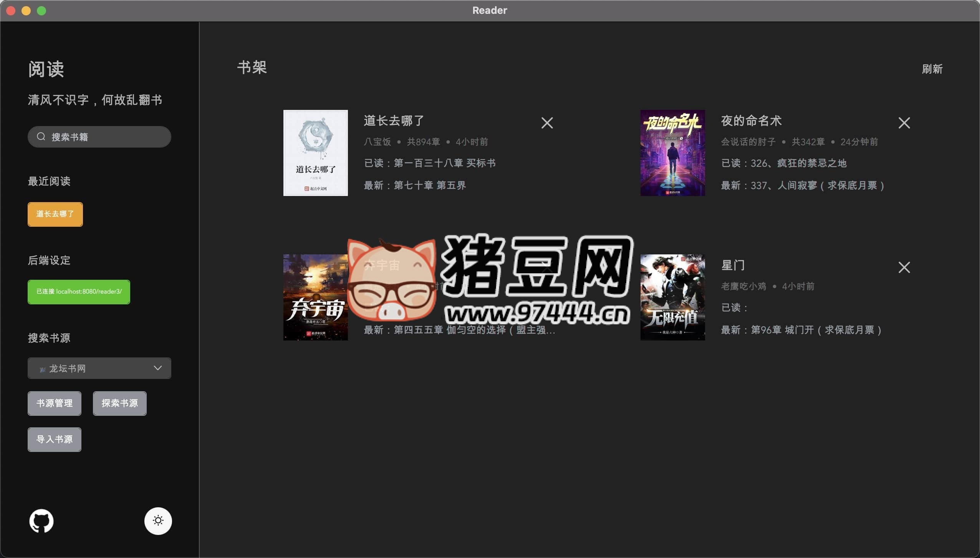Remove 星门 from the bookshelf
Viewport: 980px width, 558px height.
pyautogui.click(x=904, y=267)
